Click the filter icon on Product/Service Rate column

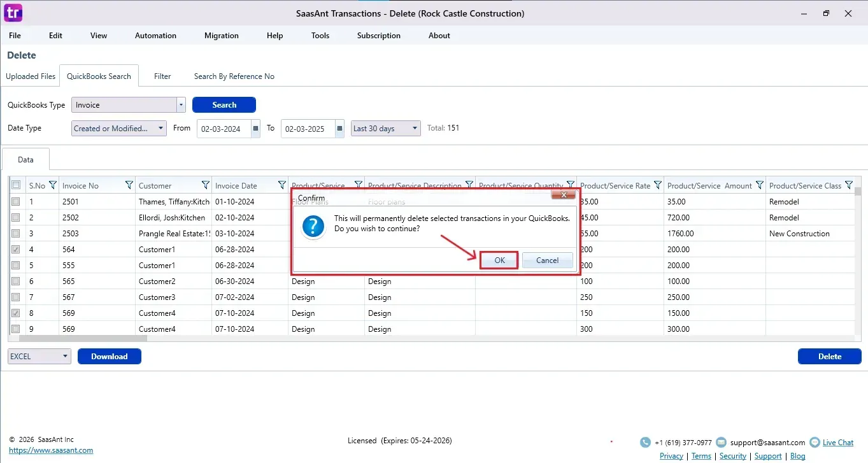pyautogui.click(x=657, y=185)
